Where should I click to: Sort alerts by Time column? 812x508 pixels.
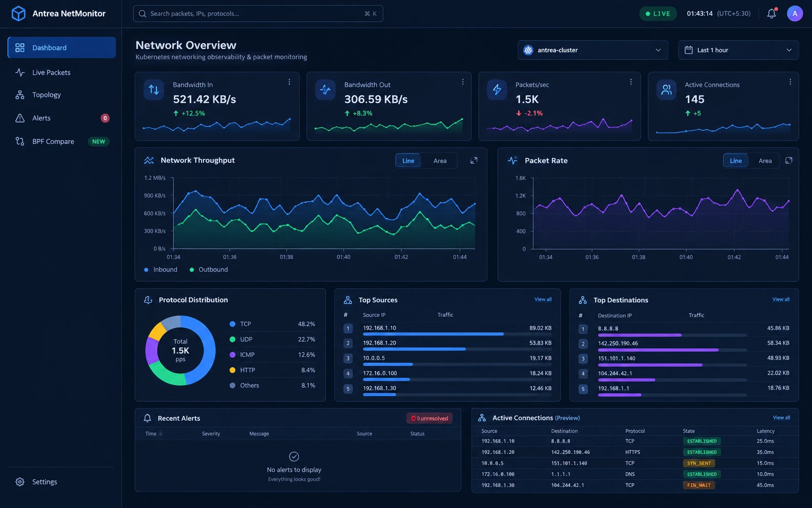click(x=154, y=434)
